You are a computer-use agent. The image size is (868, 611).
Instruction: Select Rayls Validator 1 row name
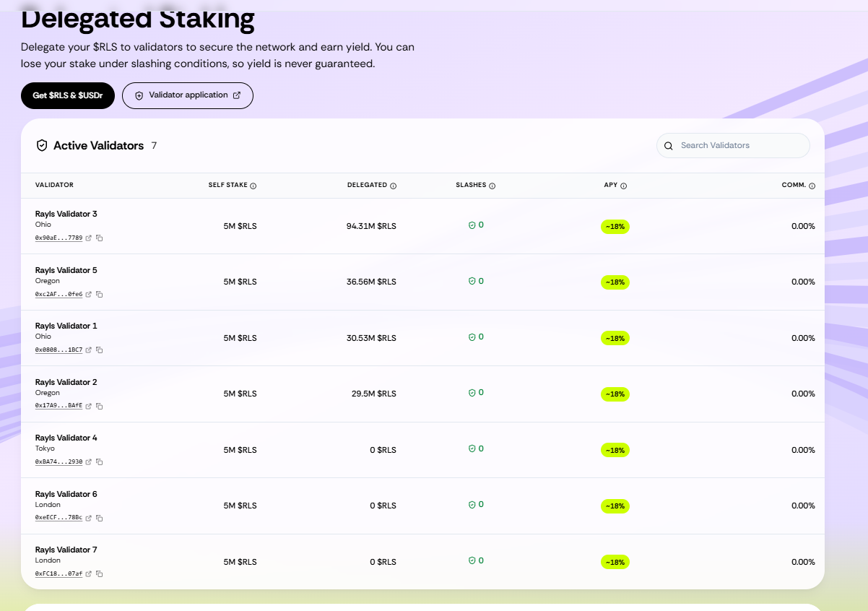[66, 326]
